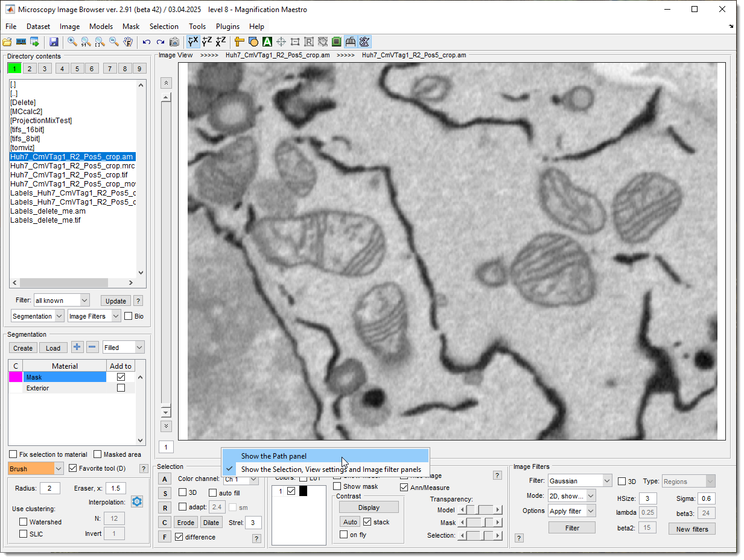Click the green annotation A icon
Image resolution: width=744 pixels, height=560 pixels.
pyautogui.click(x=267, y=42)
